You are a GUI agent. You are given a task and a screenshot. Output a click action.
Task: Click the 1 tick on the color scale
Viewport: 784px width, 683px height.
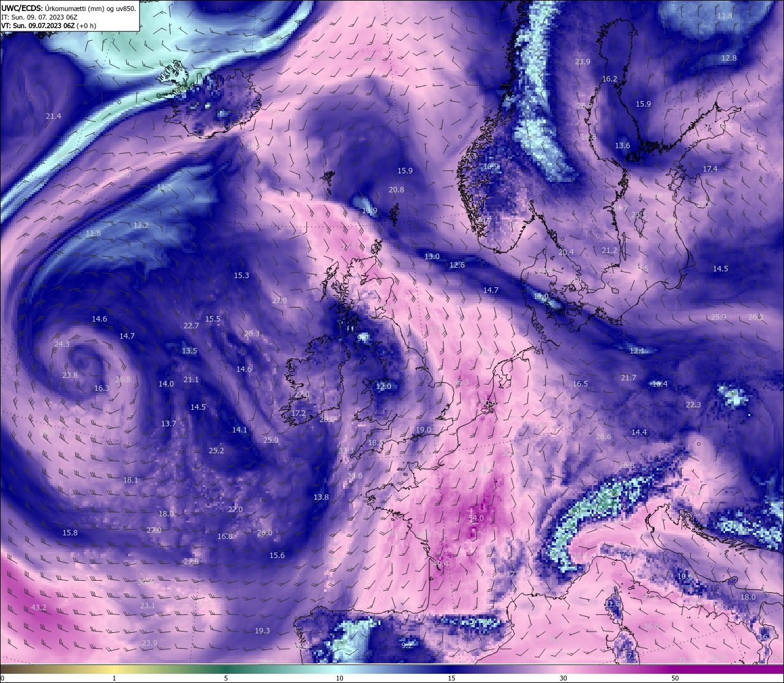[114, 678]
